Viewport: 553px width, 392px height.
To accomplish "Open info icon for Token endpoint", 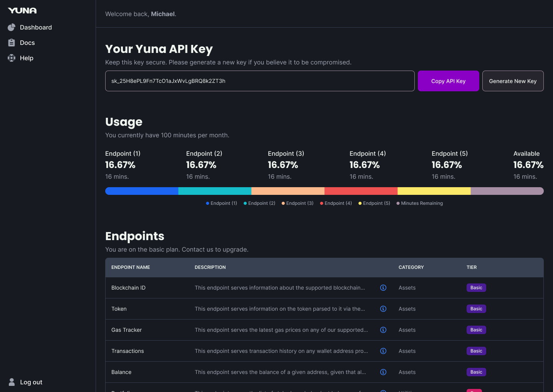I will (383, 309).
